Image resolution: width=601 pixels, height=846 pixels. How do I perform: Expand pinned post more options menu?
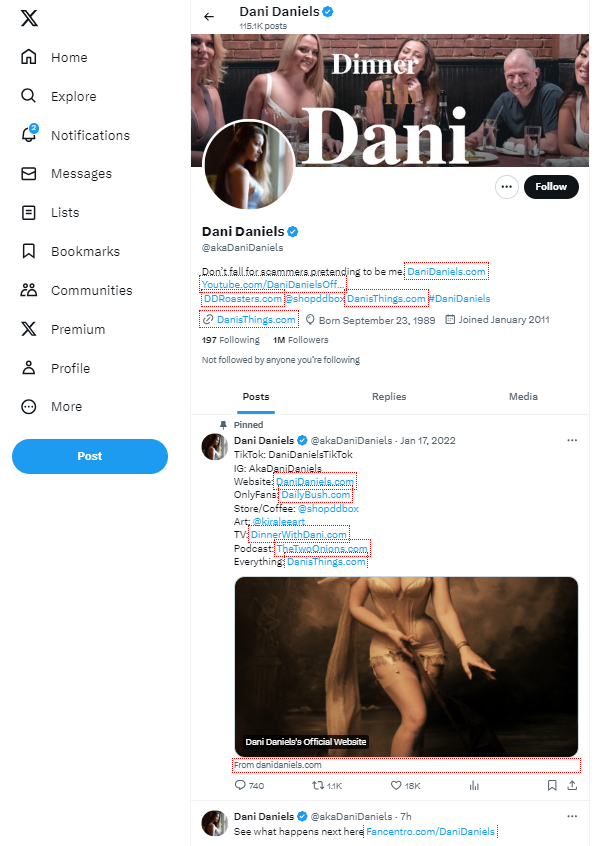tap(572, 440)
